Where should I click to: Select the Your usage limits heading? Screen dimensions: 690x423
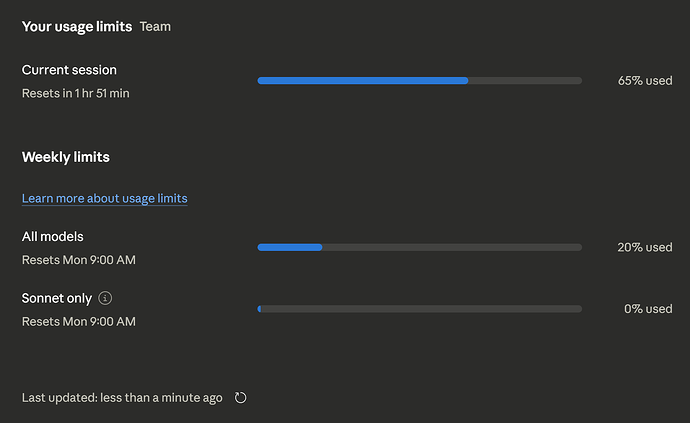[x=77, y=27]
